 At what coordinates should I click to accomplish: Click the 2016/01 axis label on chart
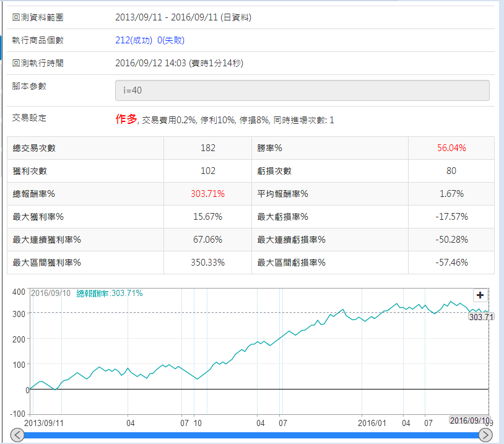coord(372,423)
